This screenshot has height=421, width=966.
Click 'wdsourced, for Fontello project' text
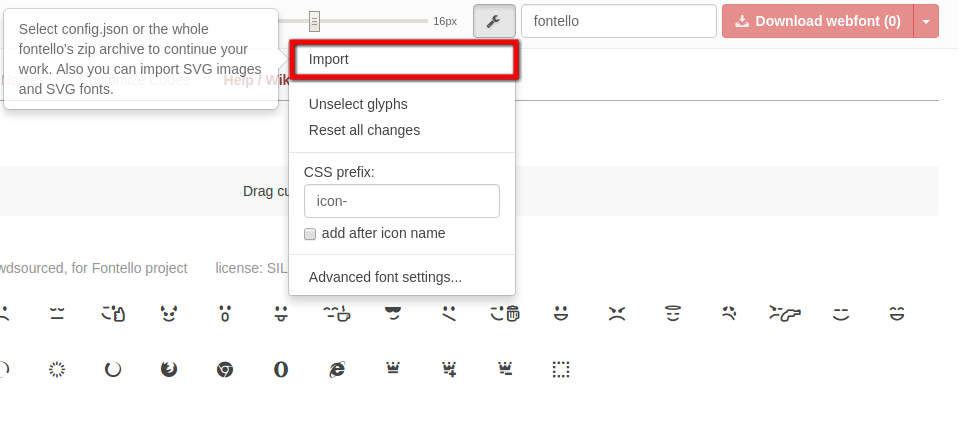click(94, 268)
